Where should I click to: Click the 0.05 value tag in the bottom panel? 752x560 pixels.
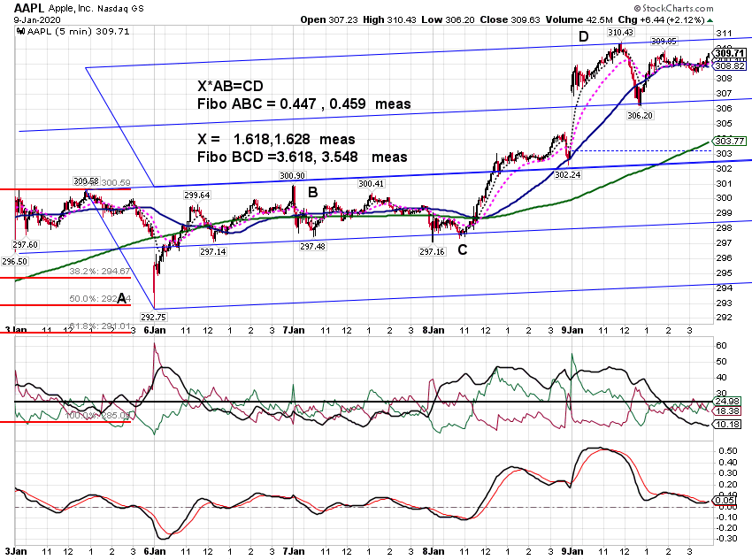[725, 501]
